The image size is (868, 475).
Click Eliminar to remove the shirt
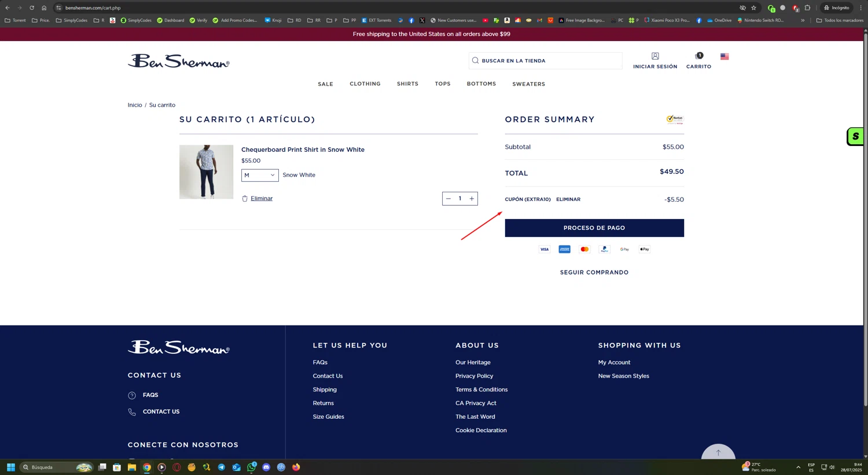coord(262,199)
